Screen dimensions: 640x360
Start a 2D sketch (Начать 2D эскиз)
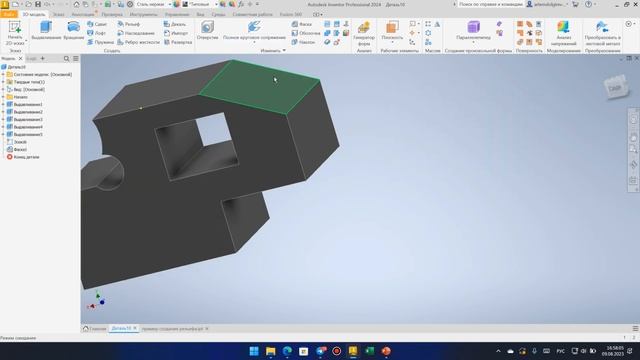15,33
